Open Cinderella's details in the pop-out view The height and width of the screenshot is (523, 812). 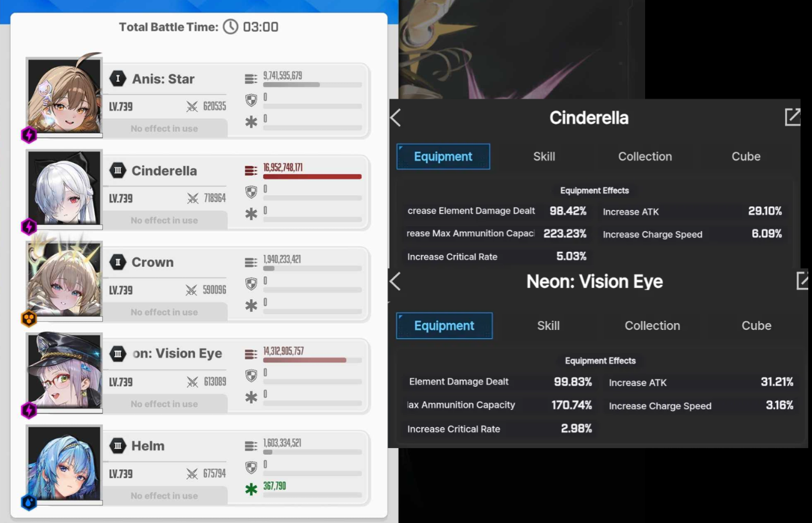click(x=793, y=117)
